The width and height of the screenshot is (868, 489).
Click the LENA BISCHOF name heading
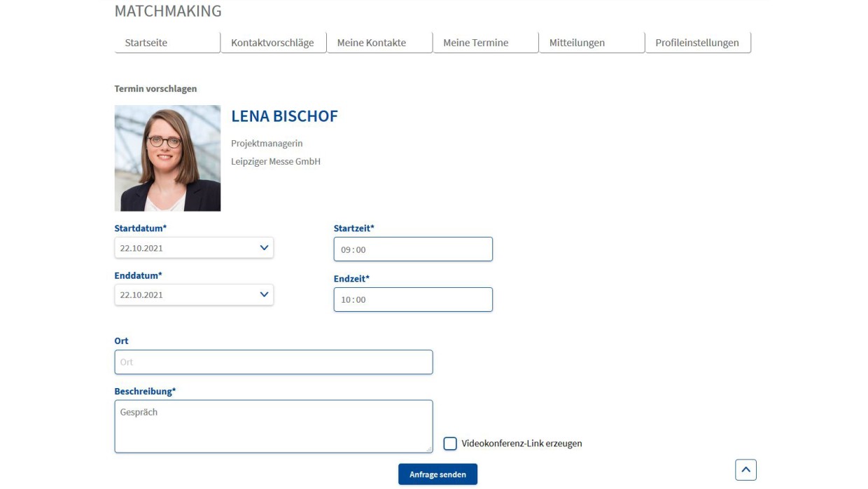284,116
